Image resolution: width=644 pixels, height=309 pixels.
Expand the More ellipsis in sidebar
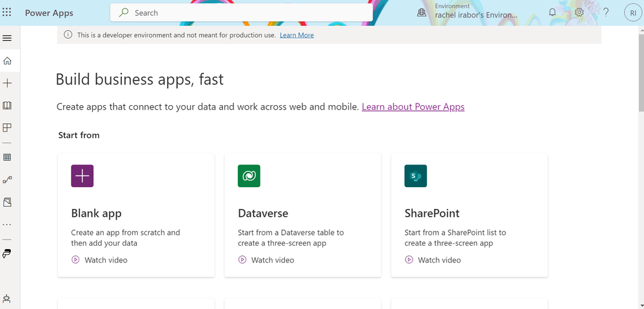7,224
